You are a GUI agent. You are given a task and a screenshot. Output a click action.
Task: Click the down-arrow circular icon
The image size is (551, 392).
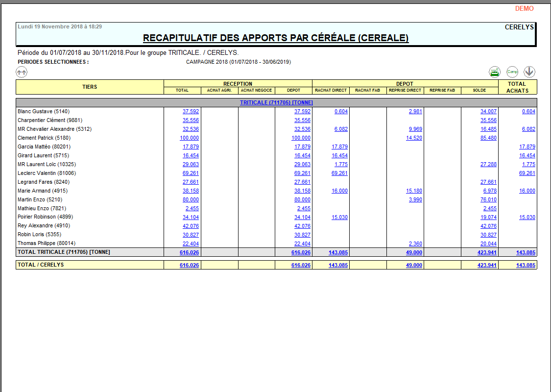point(529,72)
